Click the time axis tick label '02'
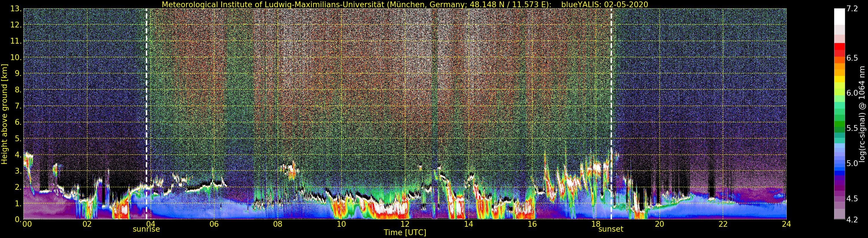This screenshot has height=238, width=868. click(x=87, y=224)
